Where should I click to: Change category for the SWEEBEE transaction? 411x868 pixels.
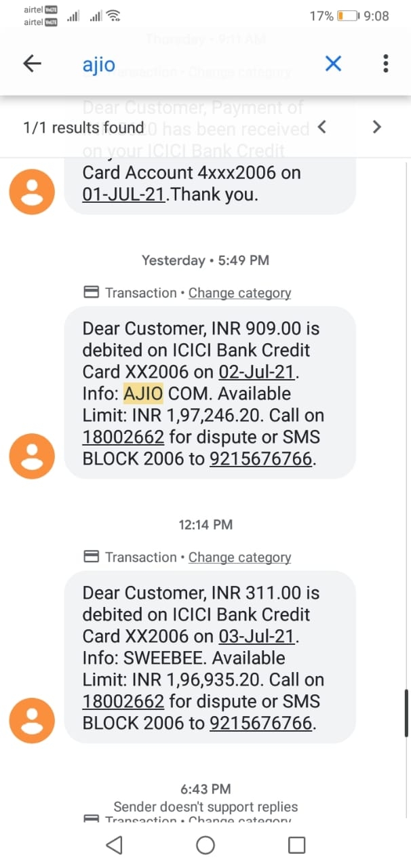click(239, 557)
